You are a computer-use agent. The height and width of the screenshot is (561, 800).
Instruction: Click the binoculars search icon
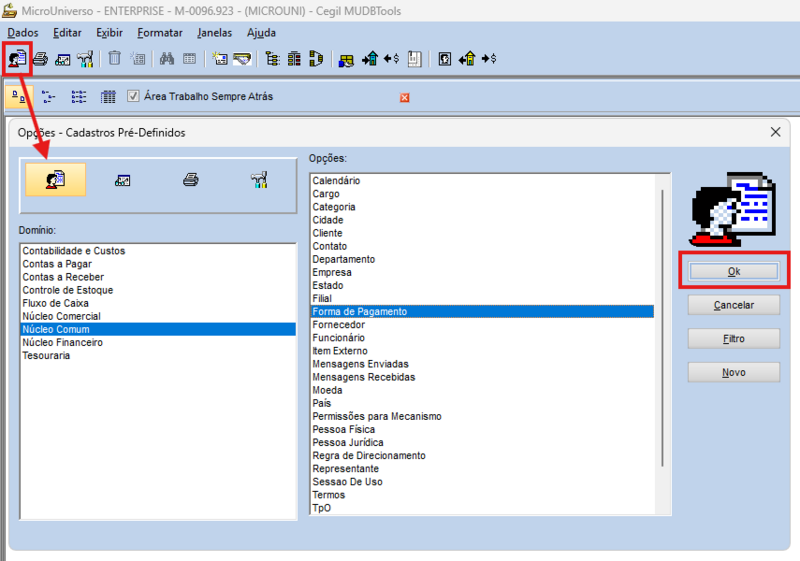(x=166, y=59)
